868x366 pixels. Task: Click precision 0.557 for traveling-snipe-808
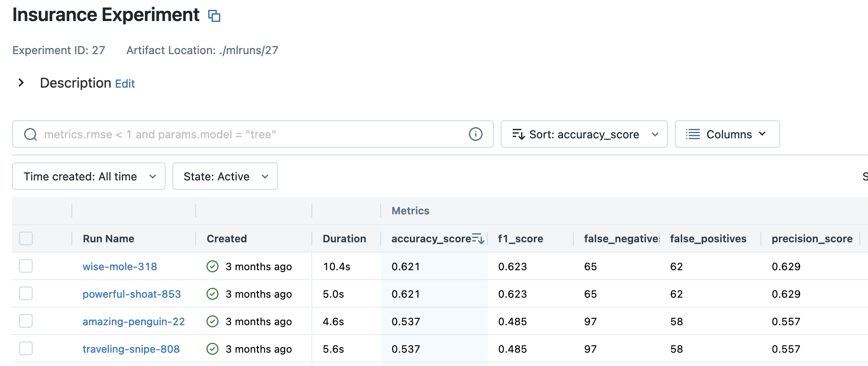[x=786, y=349]
